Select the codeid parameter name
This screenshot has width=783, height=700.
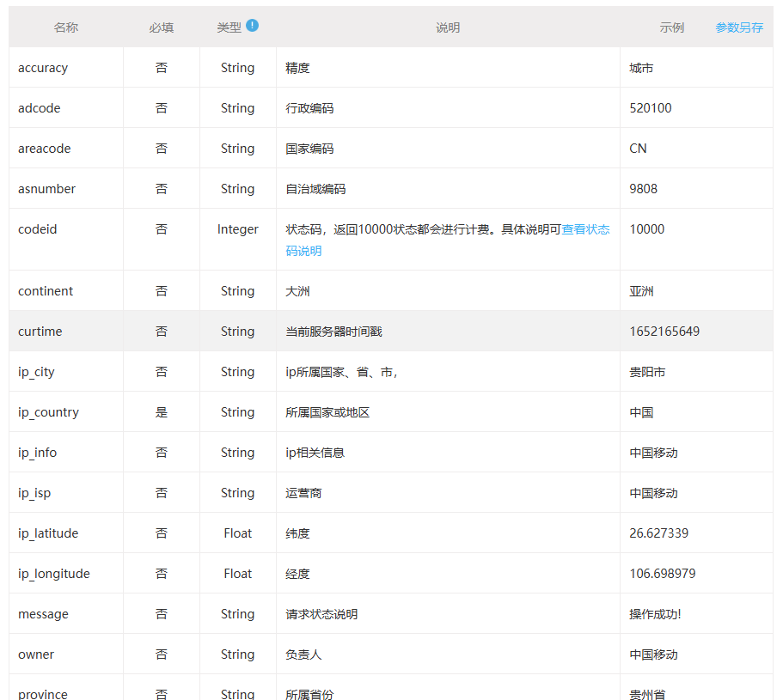click(x=38, y=229)
